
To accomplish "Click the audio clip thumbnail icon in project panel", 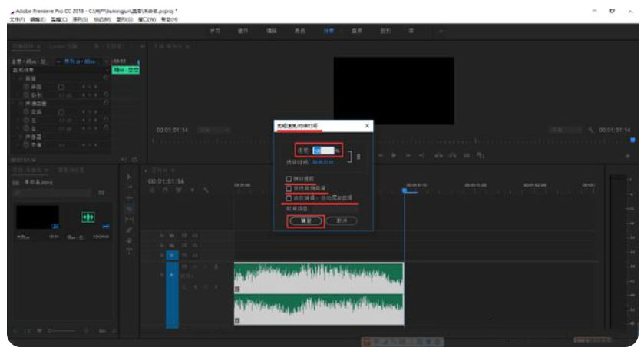I will (88, 217).
